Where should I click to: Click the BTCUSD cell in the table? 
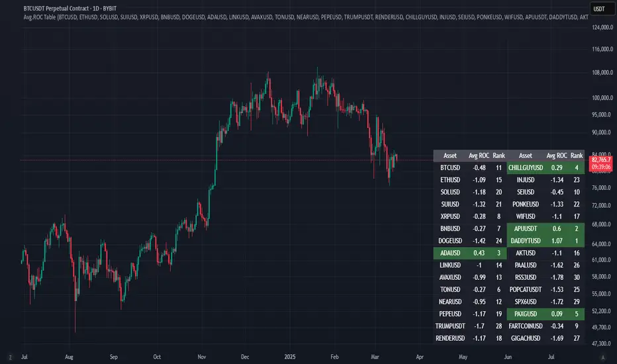click(x=448, y=167)
